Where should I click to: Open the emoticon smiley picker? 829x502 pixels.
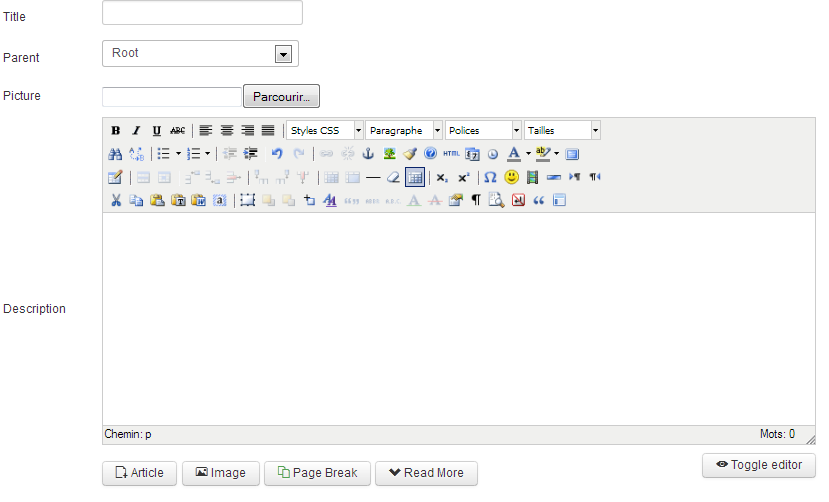coord(511,177)
